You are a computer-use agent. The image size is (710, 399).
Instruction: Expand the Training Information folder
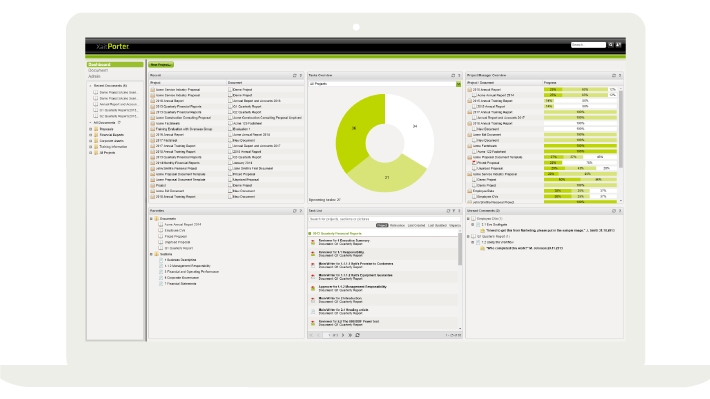pos(91,147)
